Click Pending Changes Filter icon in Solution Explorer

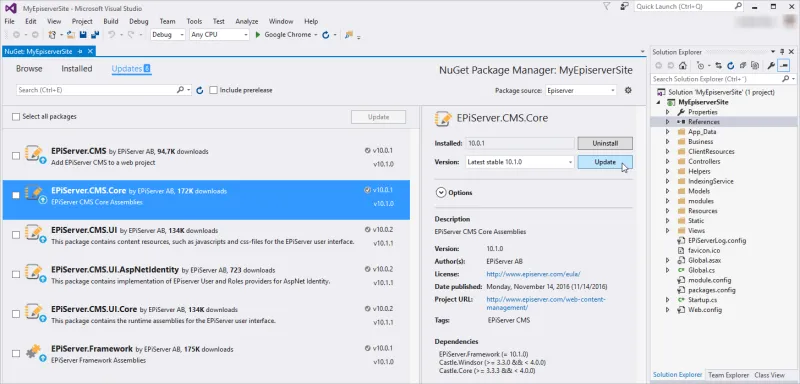[x=701, y=65]
